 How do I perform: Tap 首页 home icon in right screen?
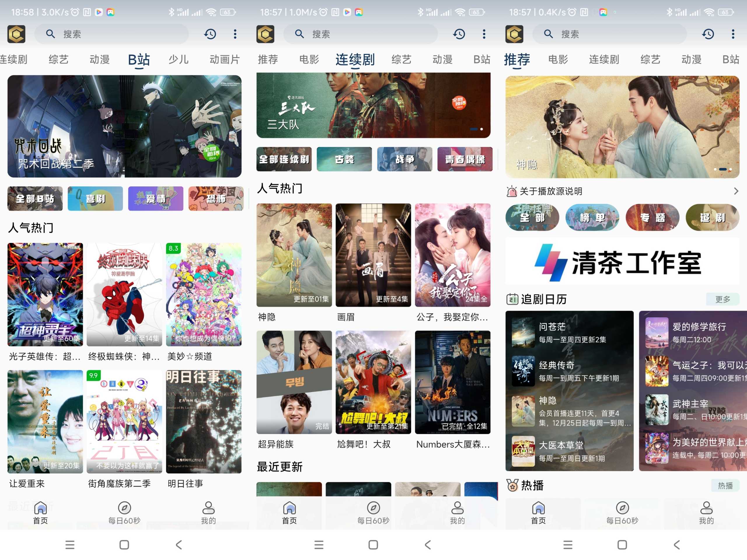point(538,508)
